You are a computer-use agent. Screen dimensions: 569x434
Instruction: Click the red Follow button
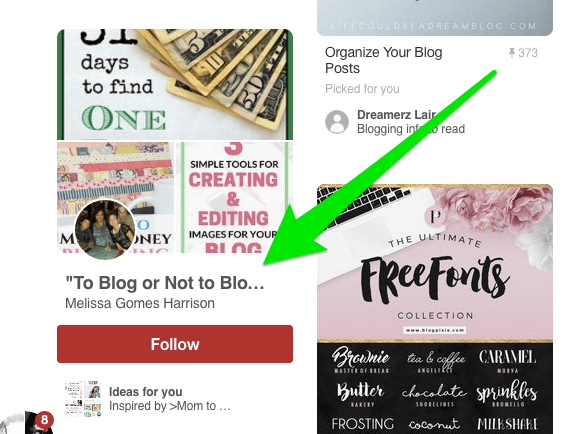pos(175,344)
